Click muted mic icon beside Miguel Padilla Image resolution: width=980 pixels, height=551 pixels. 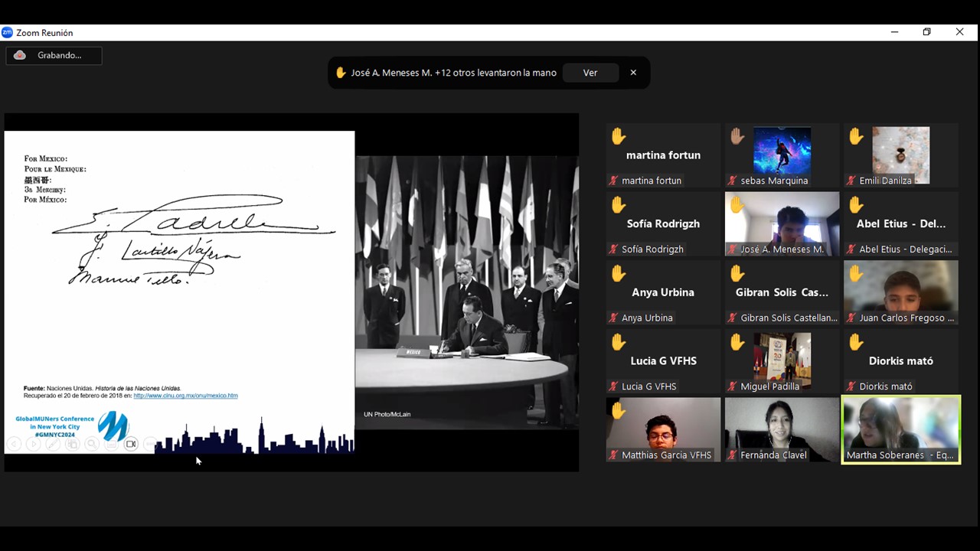coord(732,386)
